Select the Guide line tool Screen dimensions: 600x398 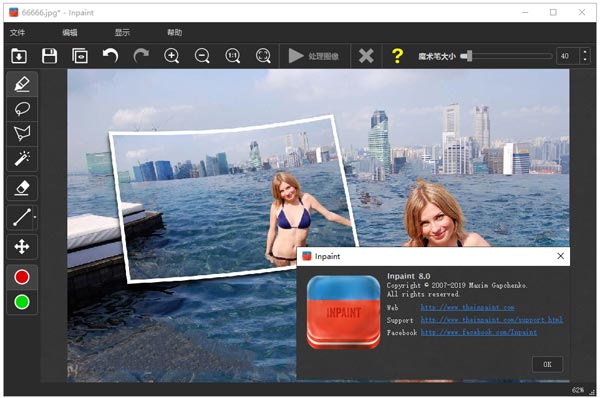tap(21, 217)
